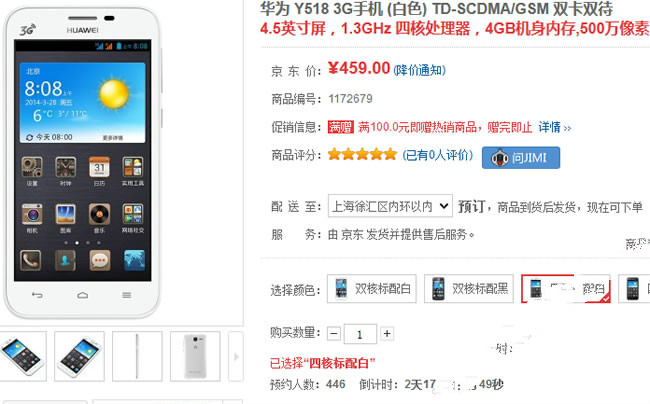Click the purchase quantity input field
The height and width of the screenshot is (404, 650).
point(360,334)
